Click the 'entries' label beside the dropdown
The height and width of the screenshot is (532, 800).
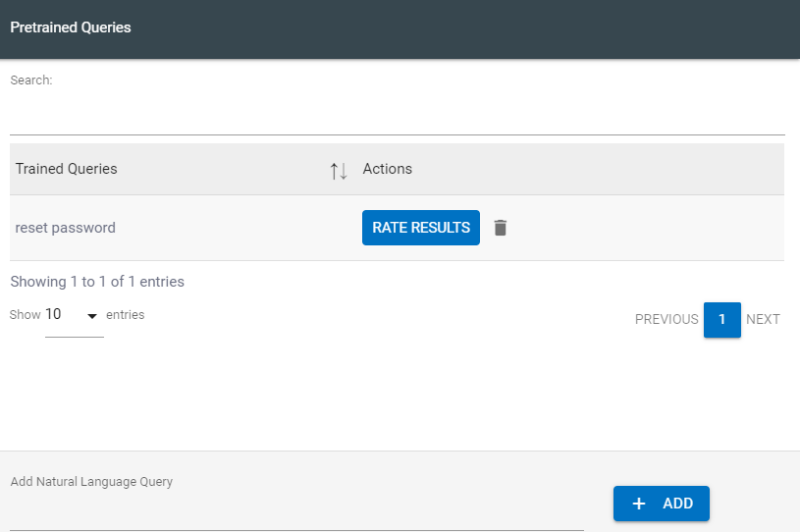point(125,315)
